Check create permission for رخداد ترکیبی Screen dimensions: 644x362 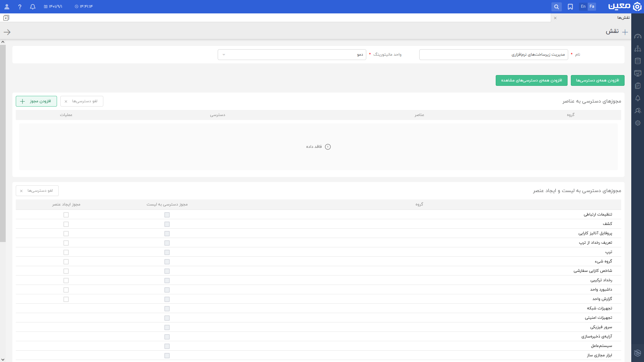(66, 281)
